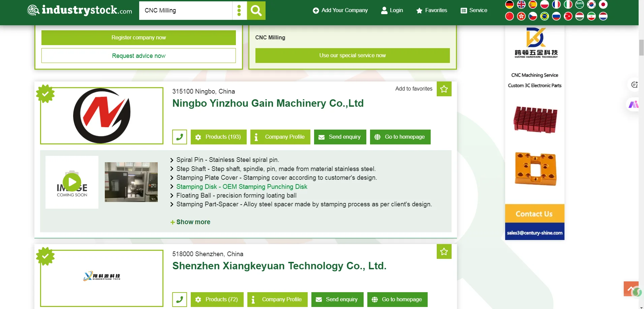Open Company Profile for Ningbo Yinzhou
This screenshot has width=644, height=309.
coord(280,137)
